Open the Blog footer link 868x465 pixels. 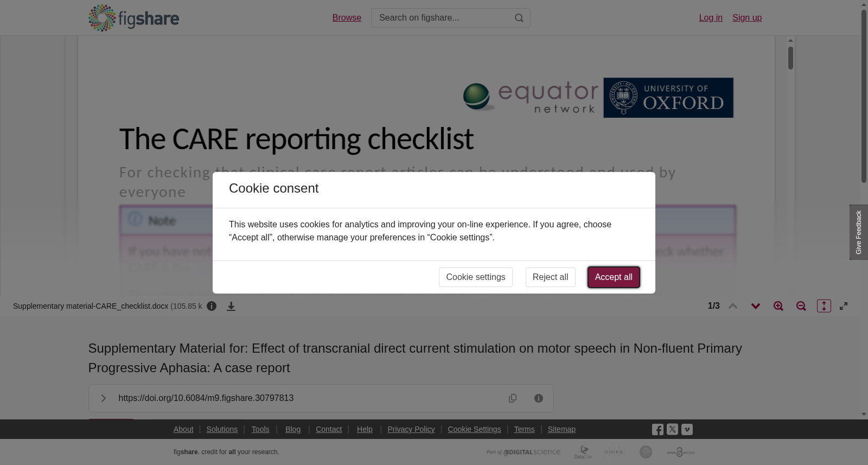(x=293, y=429)
